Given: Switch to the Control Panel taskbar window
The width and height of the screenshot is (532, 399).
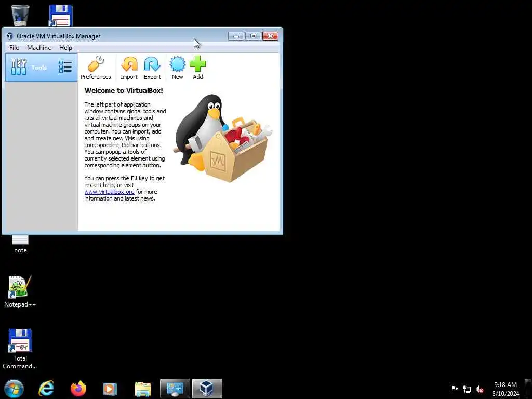Looking at the screenshot, I should click(175, 389).
